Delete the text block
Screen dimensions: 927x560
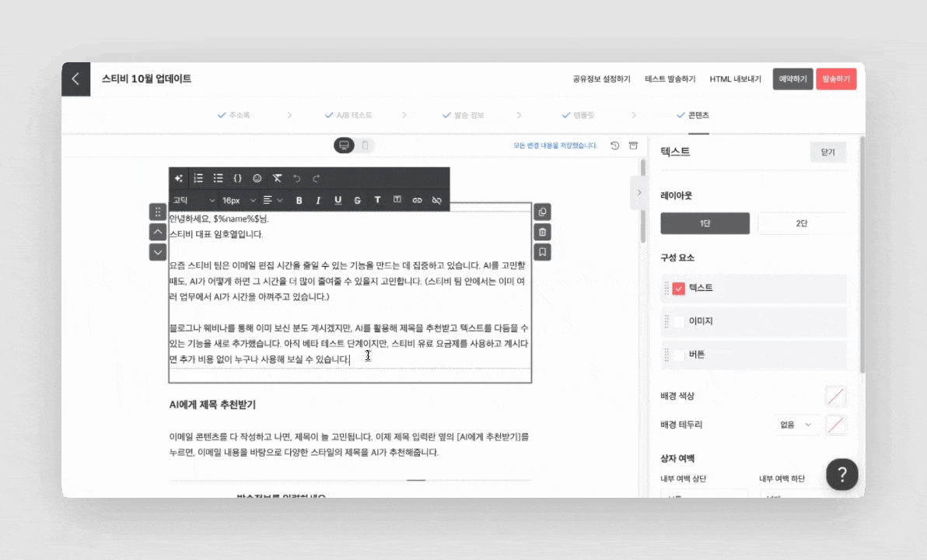(543, 232)
